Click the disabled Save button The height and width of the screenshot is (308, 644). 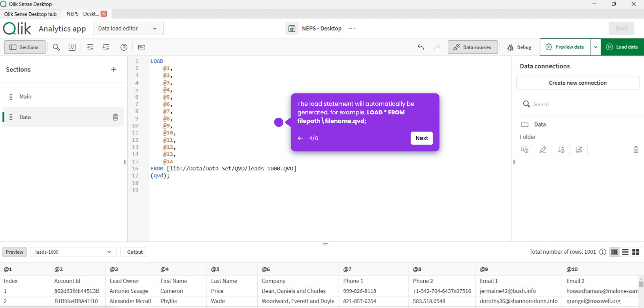(622, 29)
